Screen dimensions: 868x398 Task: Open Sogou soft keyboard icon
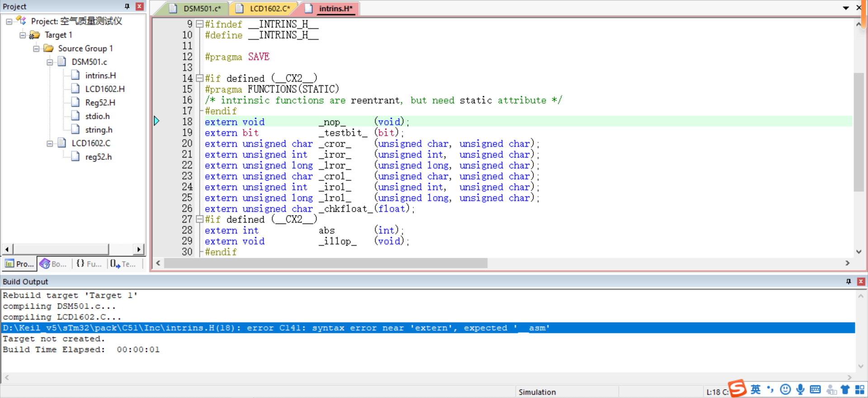coord(815,389)
